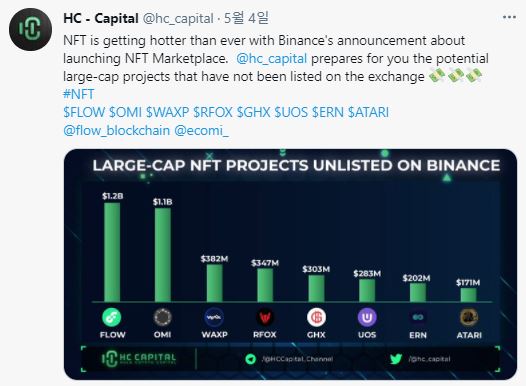Open the $UOS cashtag
This screenshot has height=386, width=526.
pyautogui.click(x=291, y=112)
